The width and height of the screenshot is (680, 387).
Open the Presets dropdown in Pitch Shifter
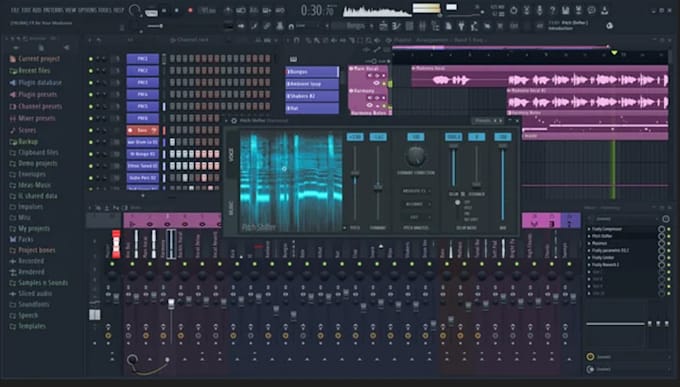[x=483, y=121]
